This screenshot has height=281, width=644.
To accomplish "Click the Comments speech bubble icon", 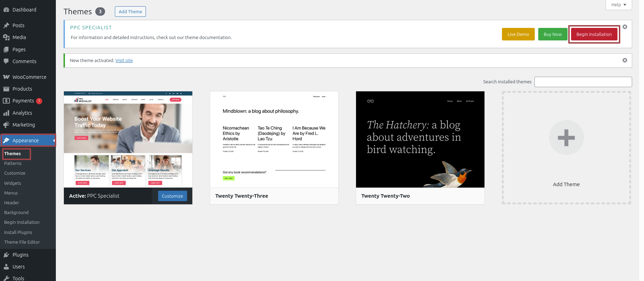I will pyautogui.click(x=6, y=61).
